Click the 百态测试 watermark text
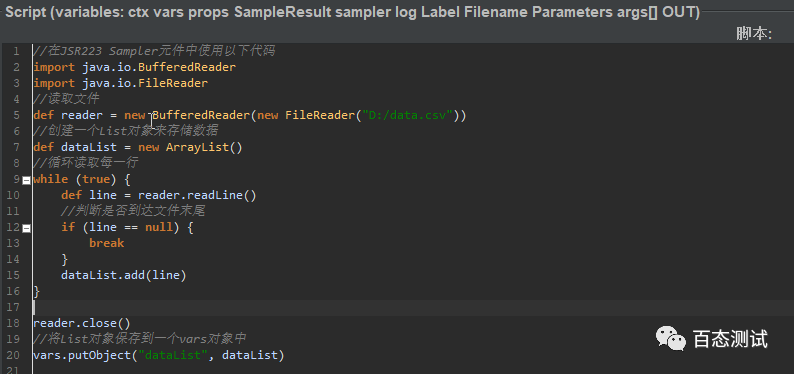This screenshot has height=374, width=794. (730, 339)
